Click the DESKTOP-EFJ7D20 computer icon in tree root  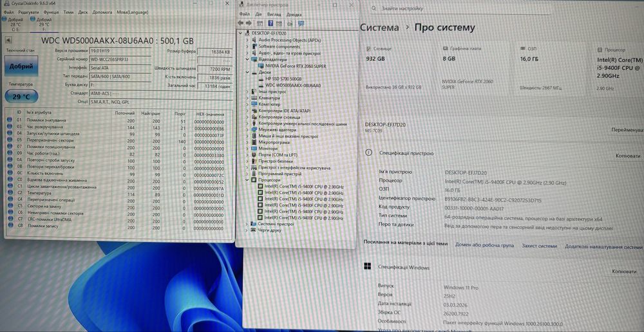coord(247,33)
